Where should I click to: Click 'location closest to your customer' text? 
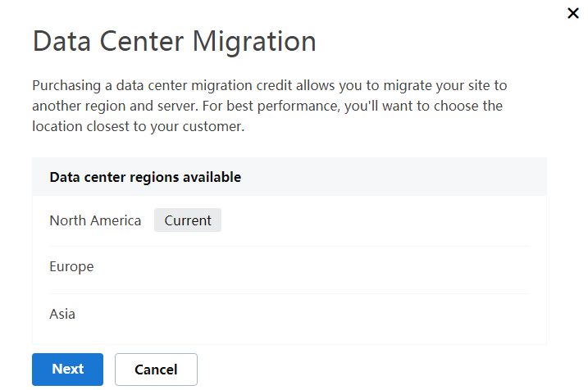click(138, 127)
